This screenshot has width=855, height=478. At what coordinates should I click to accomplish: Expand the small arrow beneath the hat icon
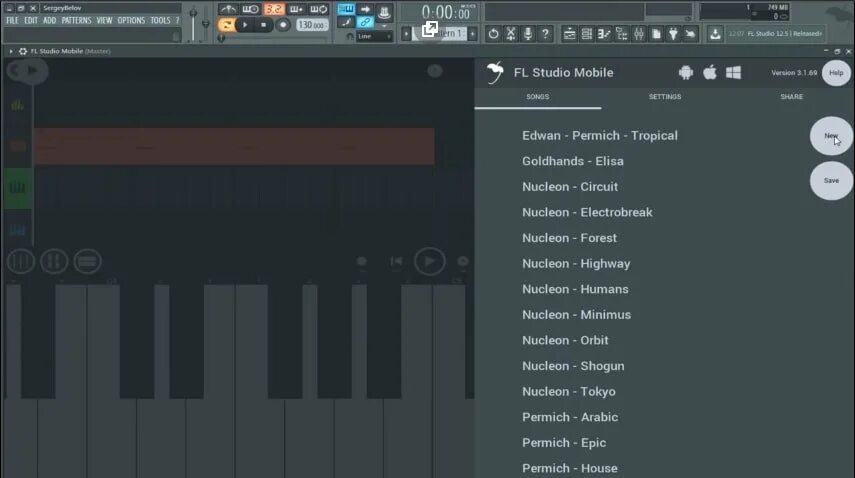click(384, 25)
